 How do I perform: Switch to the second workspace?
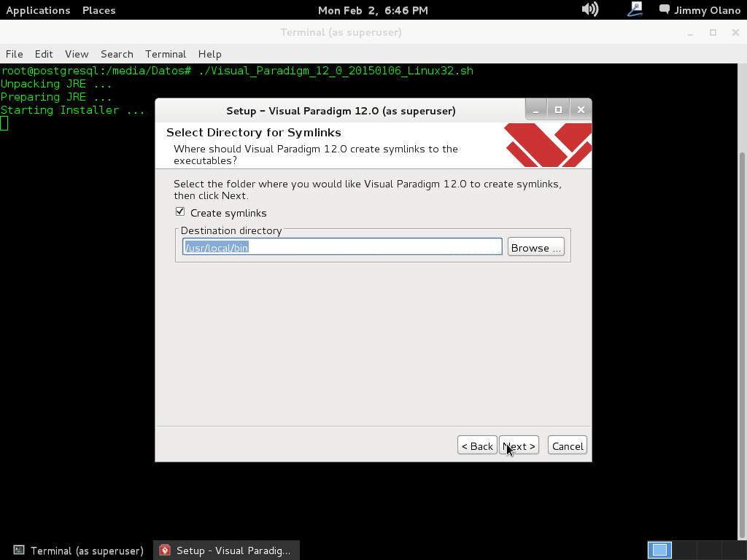[684, 550]
